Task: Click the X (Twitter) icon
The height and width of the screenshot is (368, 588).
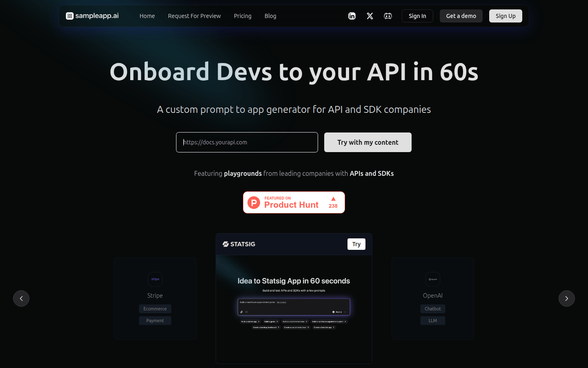Action: click(370, 16)
